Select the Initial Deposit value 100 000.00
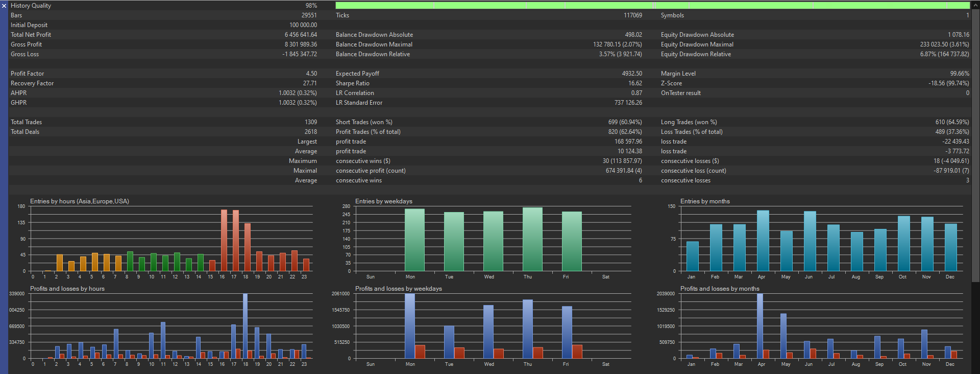This screenshot has height=374, width=980. 303,25
